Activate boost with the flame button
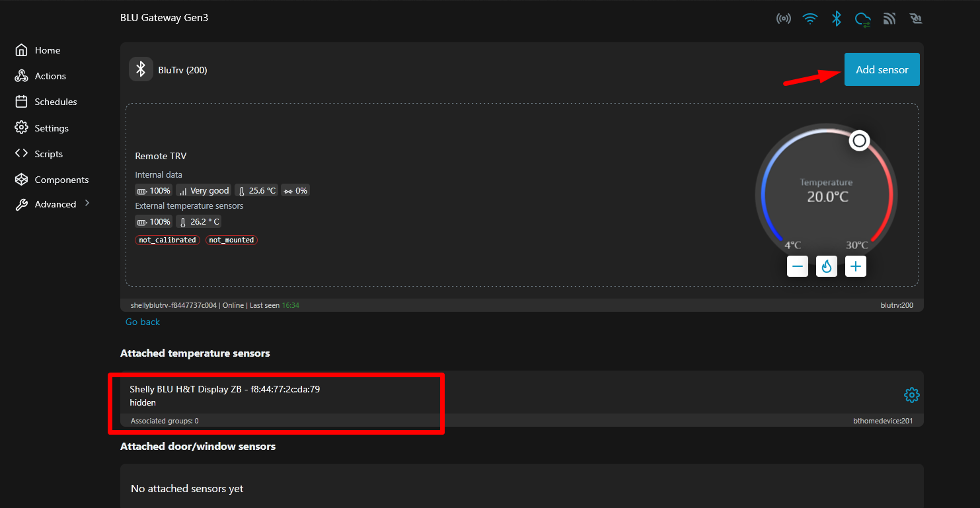Viewport: 980px width, 508px height. coord(827,266)
